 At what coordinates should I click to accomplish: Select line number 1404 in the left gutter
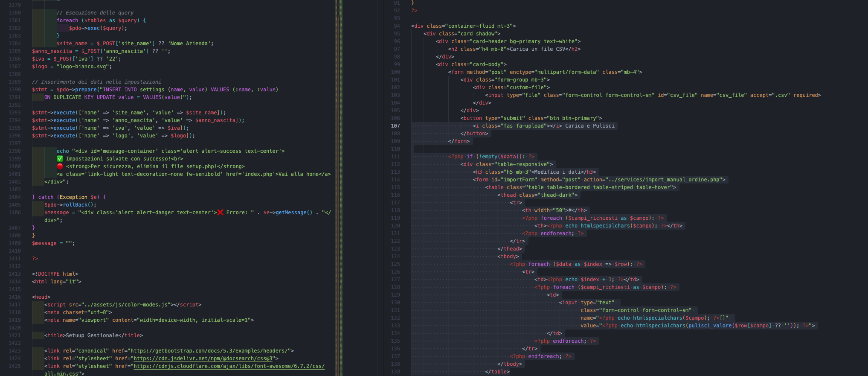pos(15,197)
